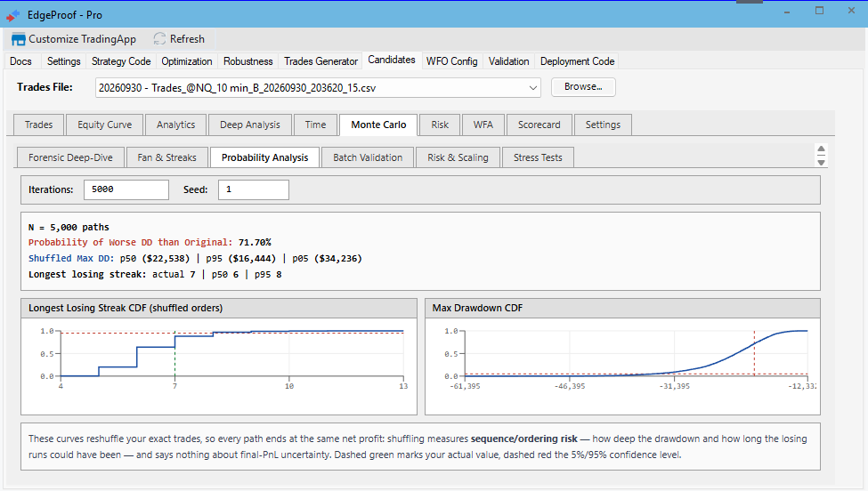Image resolution: width=868 pixels, height=491 pixels.
Task: Select the Monte Carlo tab
Action: 378,125
